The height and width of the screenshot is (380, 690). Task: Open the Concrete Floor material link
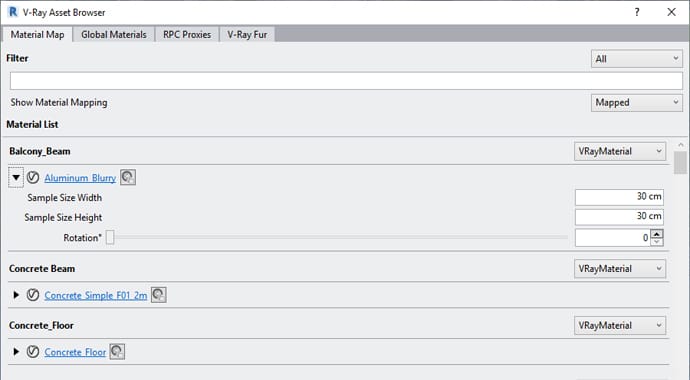tap(75, 352)
